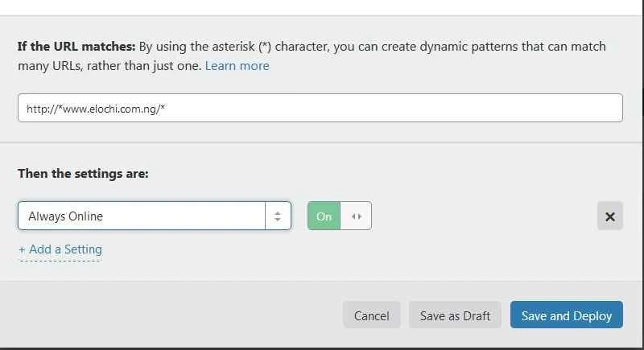Toggle the green On switch
The image size is (644, 350).
(x=324, y=216)
